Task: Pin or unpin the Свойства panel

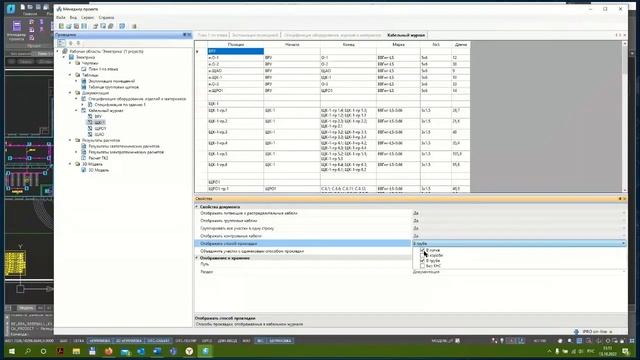Action: 620,199
